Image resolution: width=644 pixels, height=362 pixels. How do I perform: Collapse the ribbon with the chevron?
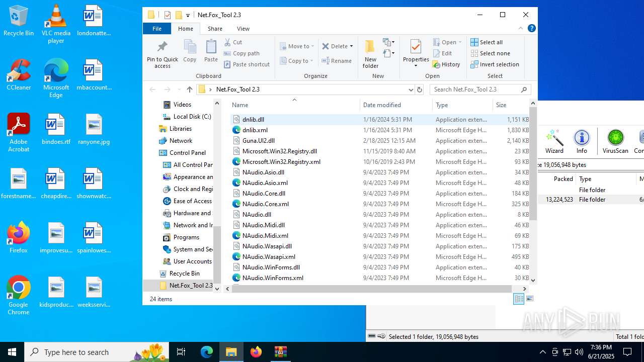521,29
